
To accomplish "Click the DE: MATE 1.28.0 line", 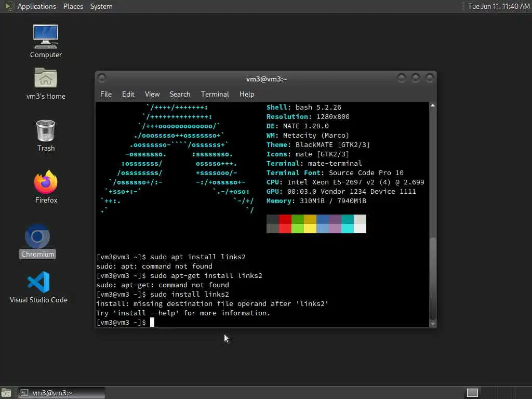I will 298,126.
